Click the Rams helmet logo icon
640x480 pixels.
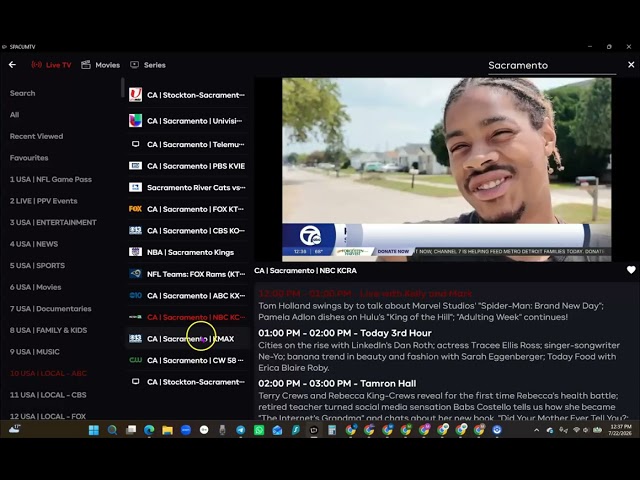tap(136, 273)
